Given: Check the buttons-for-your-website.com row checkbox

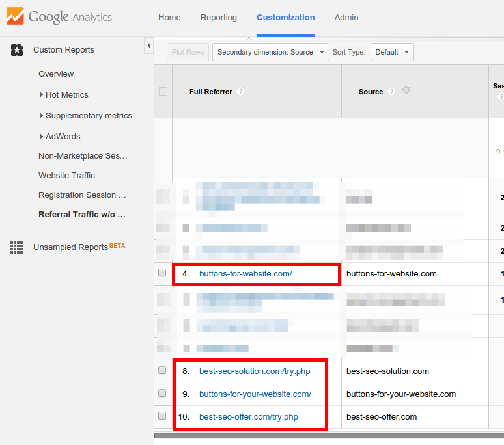Looking at the screenshot, I should (x=162, y=393).
